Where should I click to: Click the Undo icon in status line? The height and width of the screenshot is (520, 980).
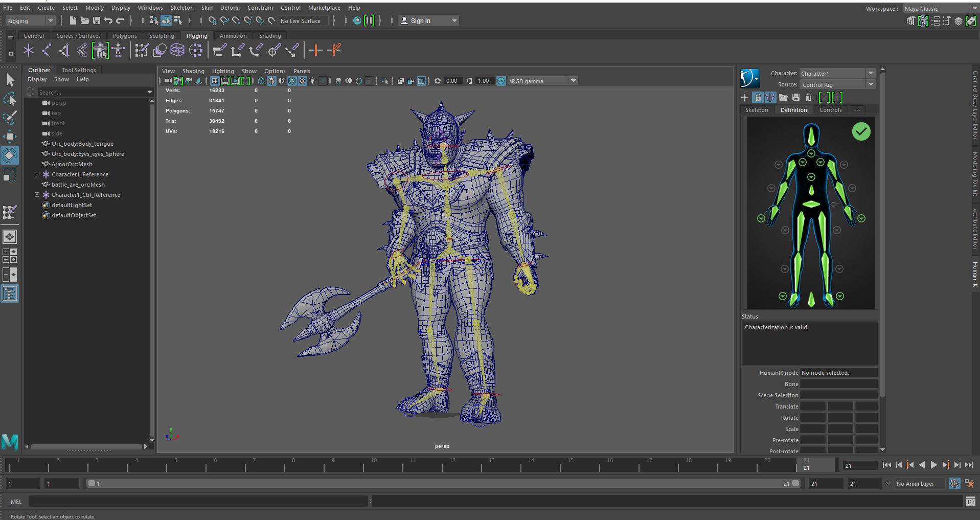click(108, 20)
